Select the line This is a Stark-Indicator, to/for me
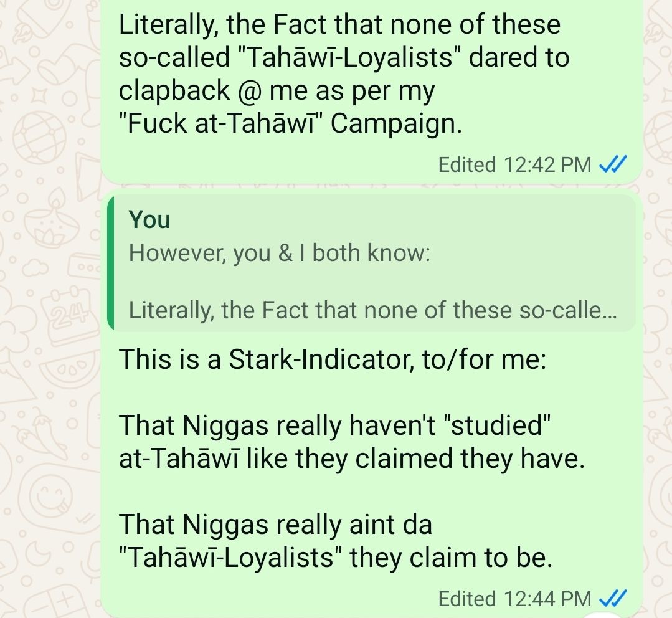Screen dimensions: 672x618 click(333, 359)
